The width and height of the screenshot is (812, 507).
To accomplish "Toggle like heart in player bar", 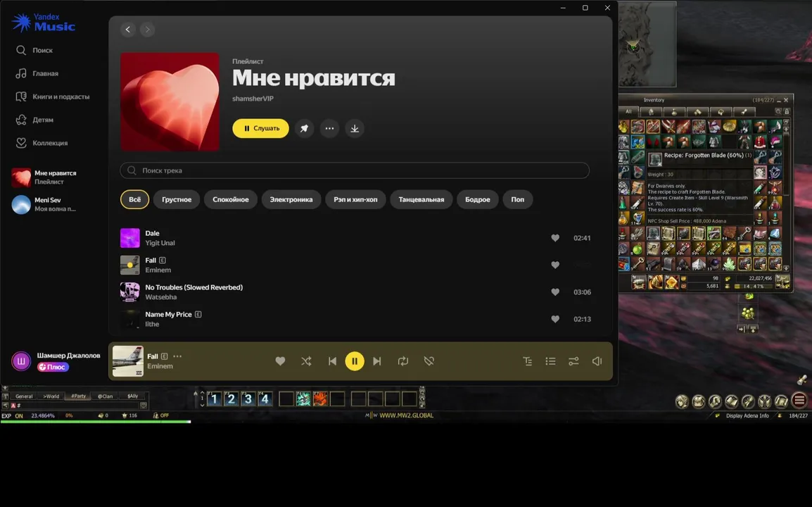I will tap(280, 361).
